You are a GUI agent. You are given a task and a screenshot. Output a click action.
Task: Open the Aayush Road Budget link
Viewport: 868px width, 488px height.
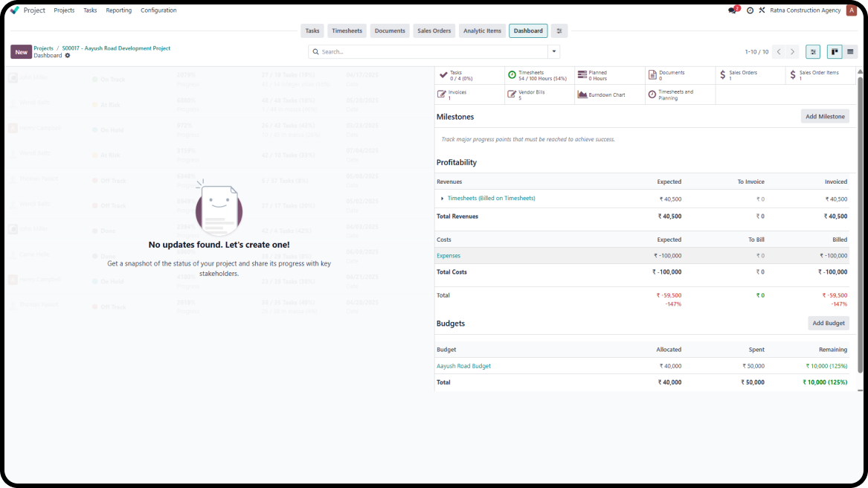click(463, 366)
